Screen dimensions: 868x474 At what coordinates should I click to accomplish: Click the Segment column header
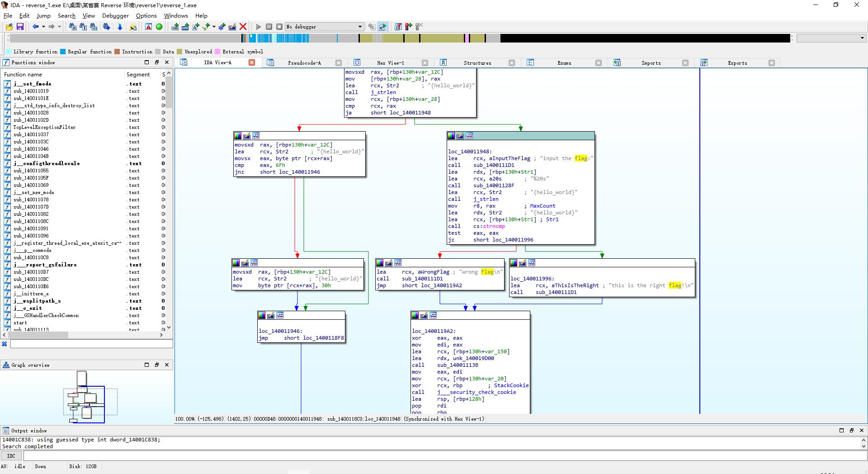138,74
